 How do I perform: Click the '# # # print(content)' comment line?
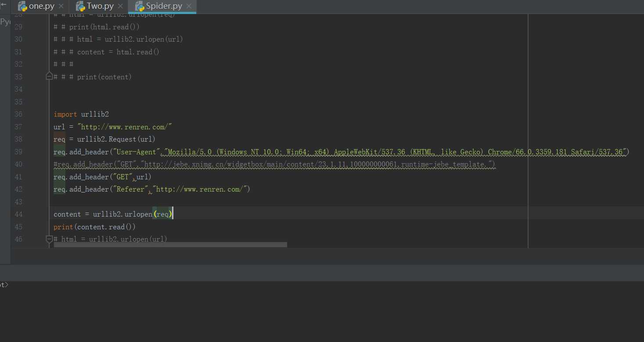click(x=93, y=77)
